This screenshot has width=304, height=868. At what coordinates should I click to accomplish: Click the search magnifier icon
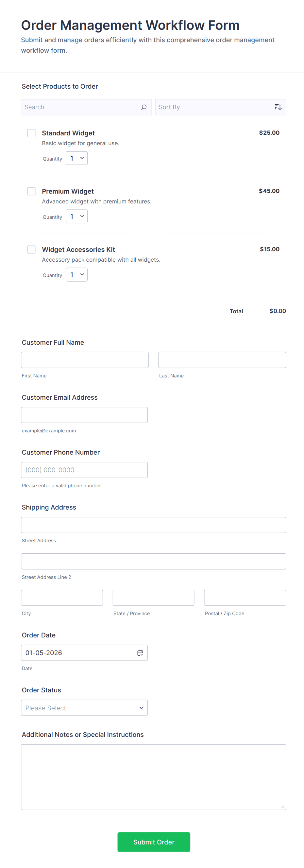[144, 107]
